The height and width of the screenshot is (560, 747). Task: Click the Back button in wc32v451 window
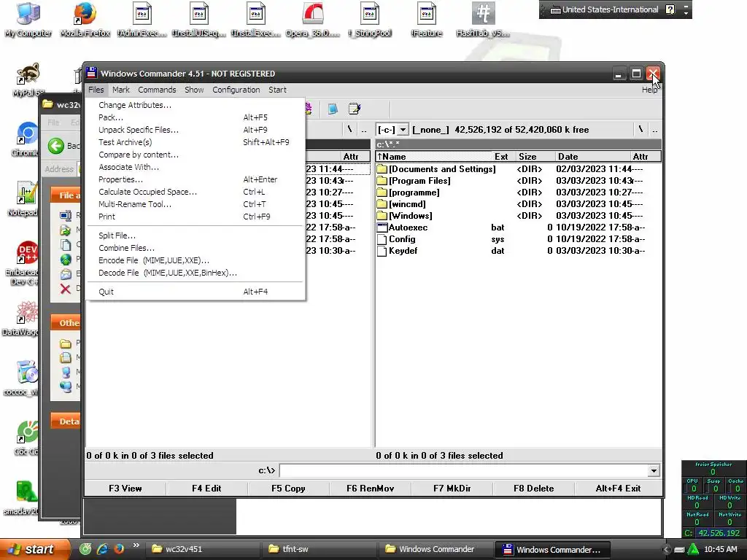63,146
